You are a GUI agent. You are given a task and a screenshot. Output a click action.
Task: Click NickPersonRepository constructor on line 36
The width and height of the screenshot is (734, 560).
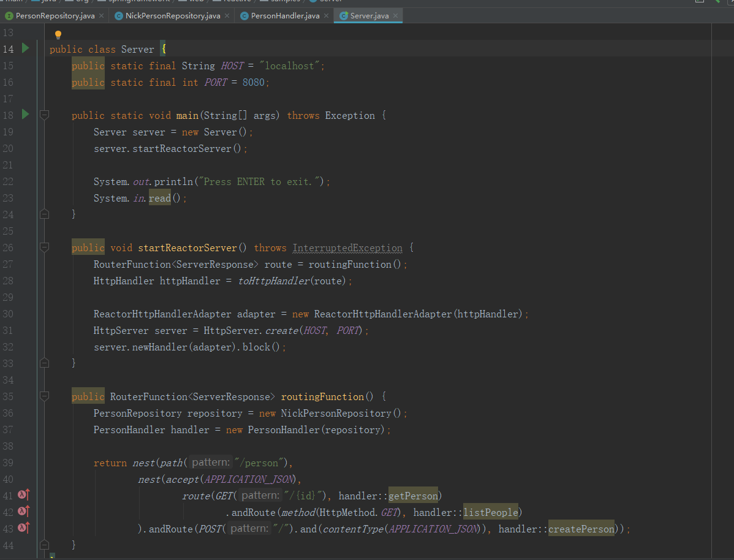click(336, 413)
